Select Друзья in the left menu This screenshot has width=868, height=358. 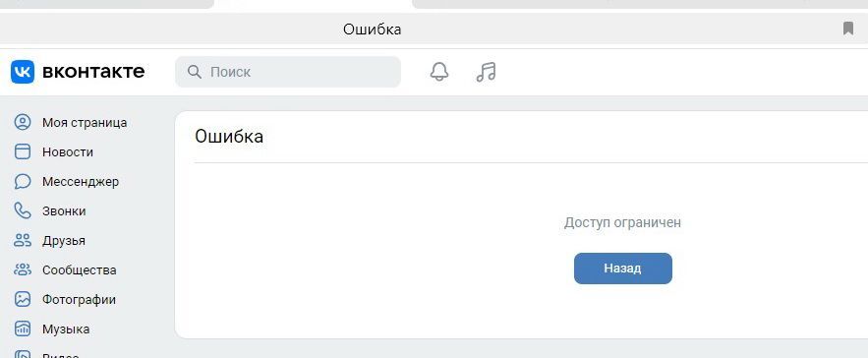tap(64, 241)
